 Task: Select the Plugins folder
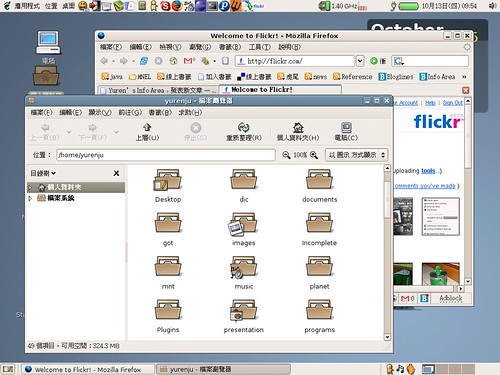click(168, 310)
